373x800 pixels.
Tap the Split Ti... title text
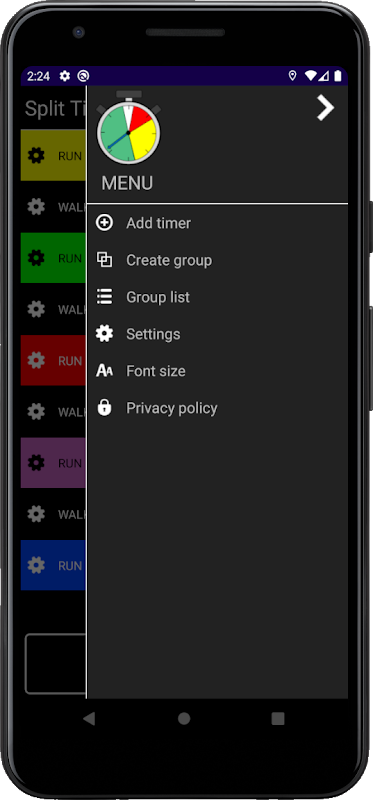pyautogui.click(x=55, y=109)
